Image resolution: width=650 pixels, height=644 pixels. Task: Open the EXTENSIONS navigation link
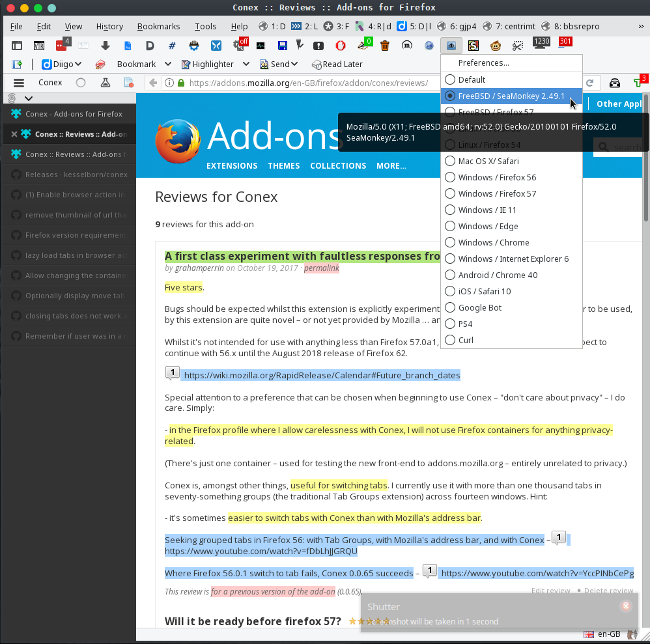click(x=232, y=166)
